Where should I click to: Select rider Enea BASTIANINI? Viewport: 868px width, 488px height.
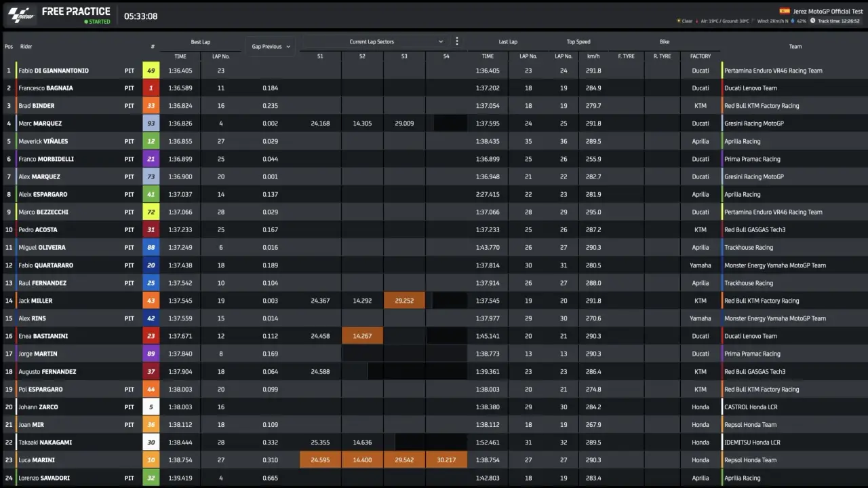coord(43,336)
